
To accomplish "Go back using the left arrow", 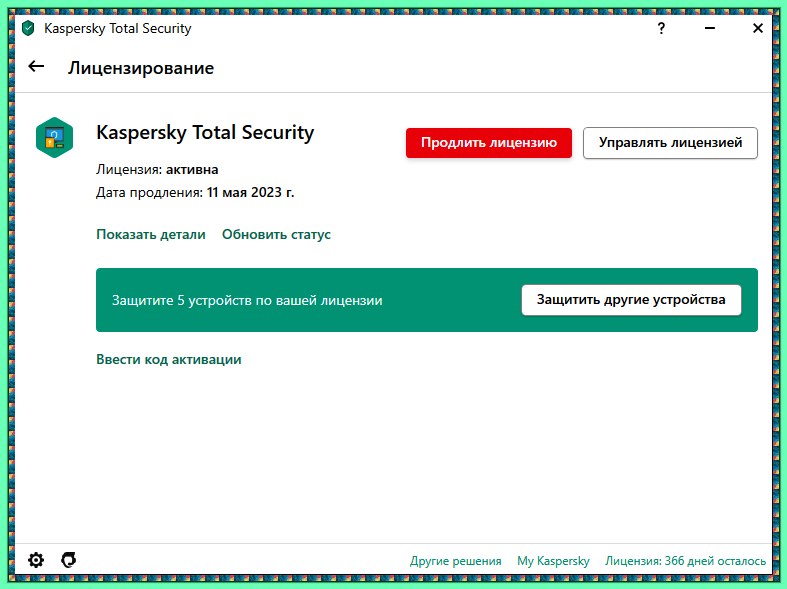I will pyautogui.click(x=36, y=67).
